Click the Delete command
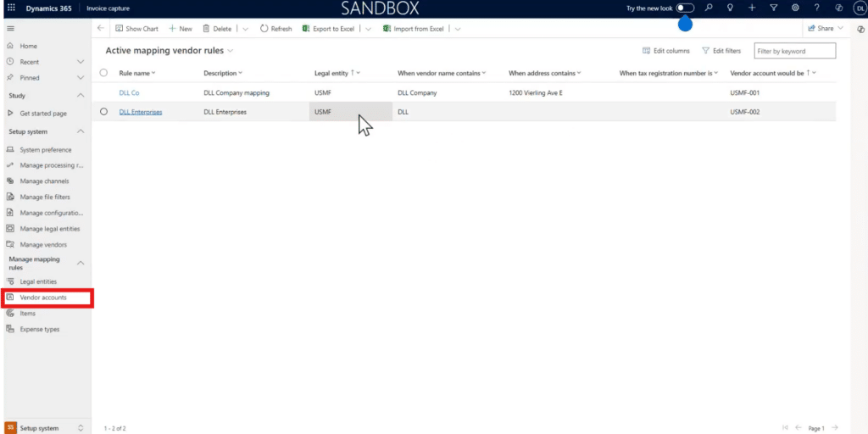The height and width of the screenshot is (434, 868). pos(217,29)
